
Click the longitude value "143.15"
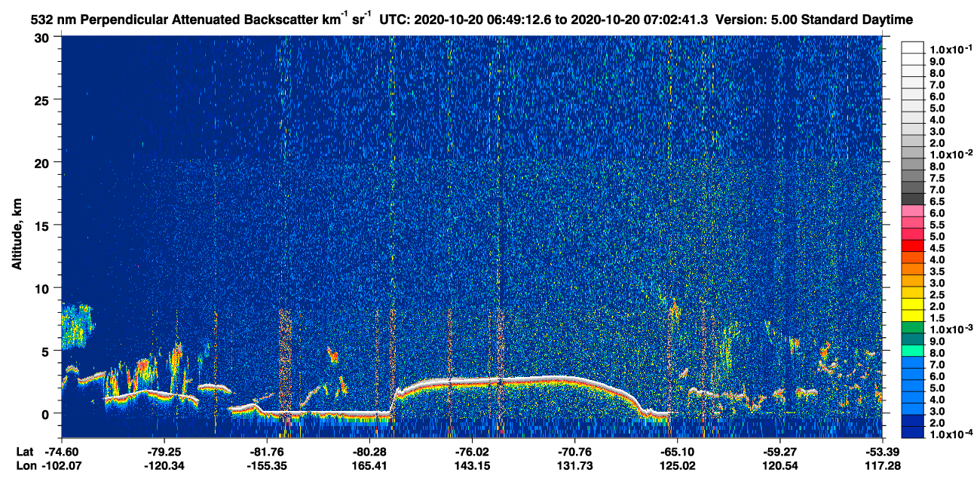point(472,466)
